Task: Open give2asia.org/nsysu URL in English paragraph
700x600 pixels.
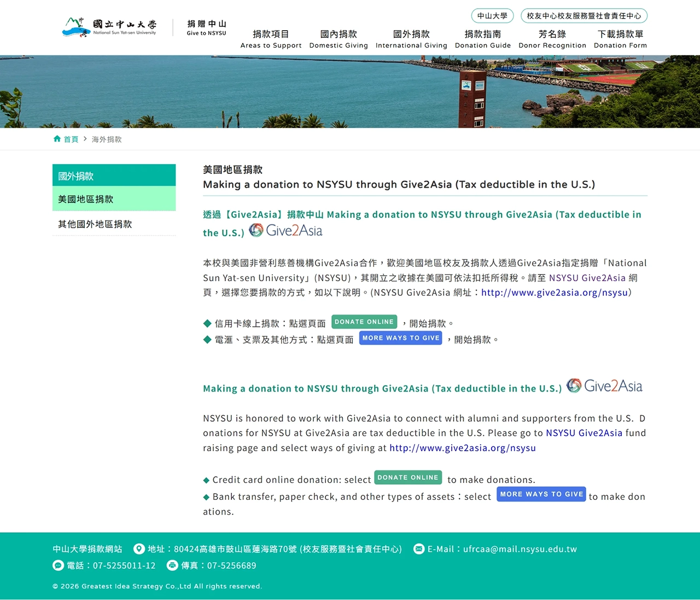Action: [x=463, y=448]
